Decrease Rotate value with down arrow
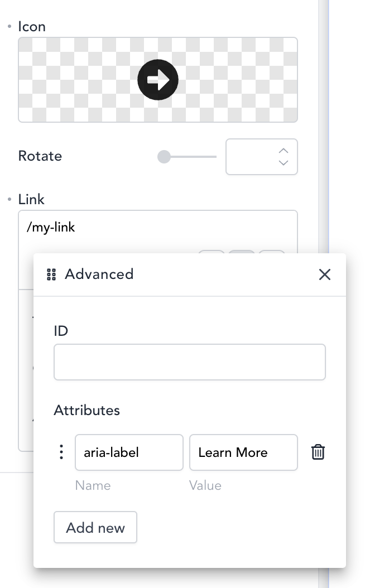Viewport: 365px width, 588px height. (x=284, y=163)
